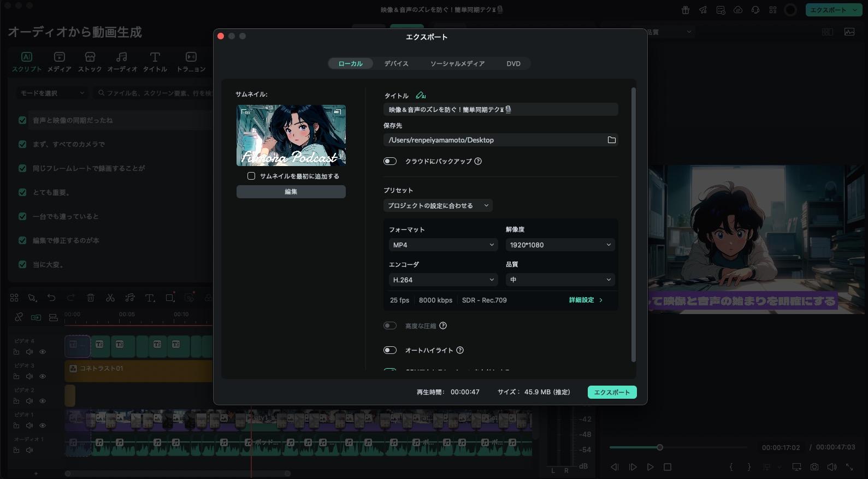This screenshot has width=868, height=479.
Task: Open the スクリプト panel icon
Action: coord(27,57)
